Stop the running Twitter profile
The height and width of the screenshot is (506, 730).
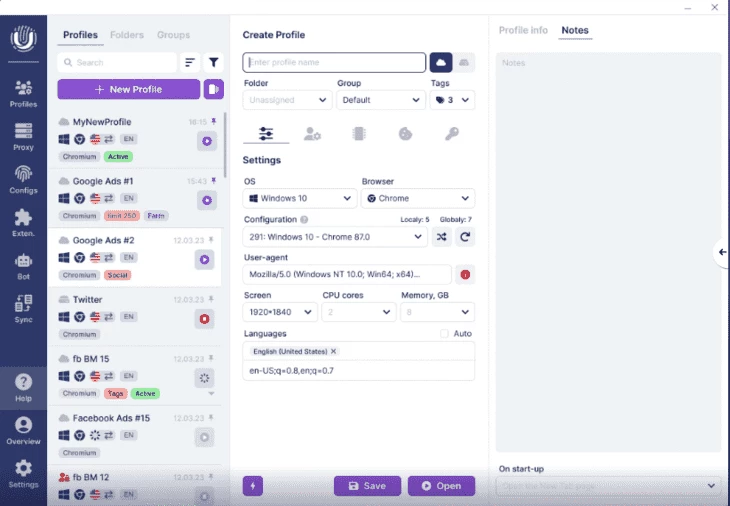[x=206, y=319]
